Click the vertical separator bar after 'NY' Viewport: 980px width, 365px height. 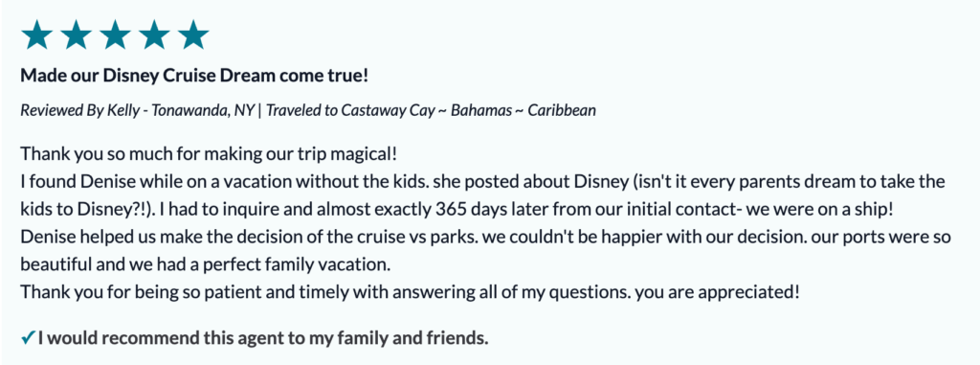pyautogui.click(x=260, y=111)
